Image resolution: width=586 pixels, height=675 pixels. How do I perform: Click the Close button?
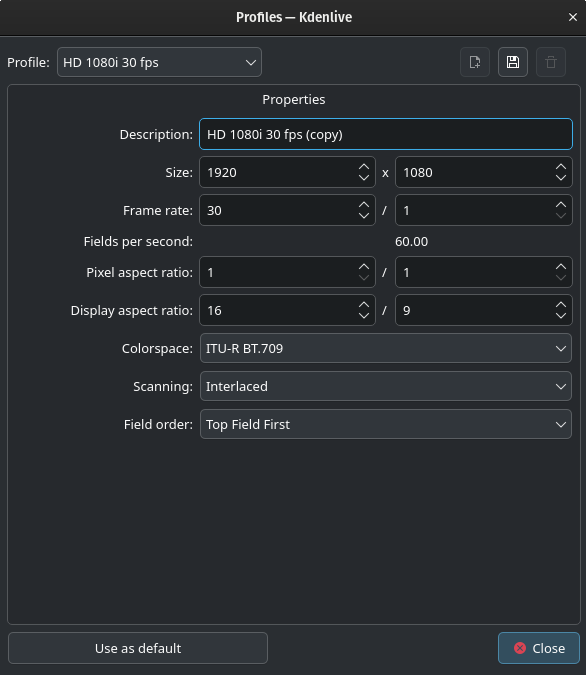[x=539, y=648]
